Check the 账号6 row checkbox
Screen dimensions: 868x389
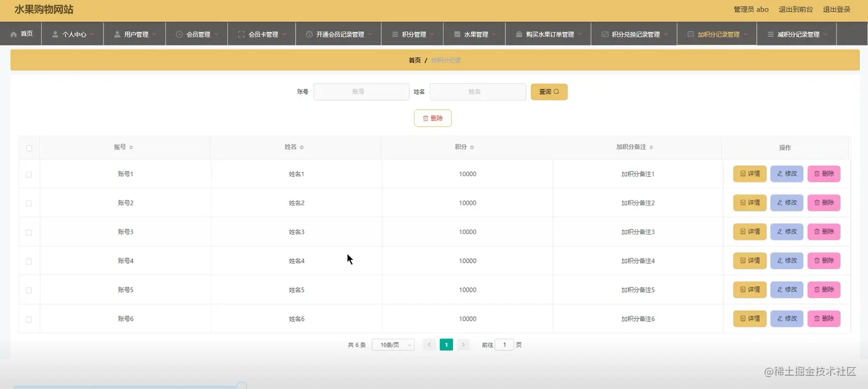pyautogui.click(x=29, y=319)
